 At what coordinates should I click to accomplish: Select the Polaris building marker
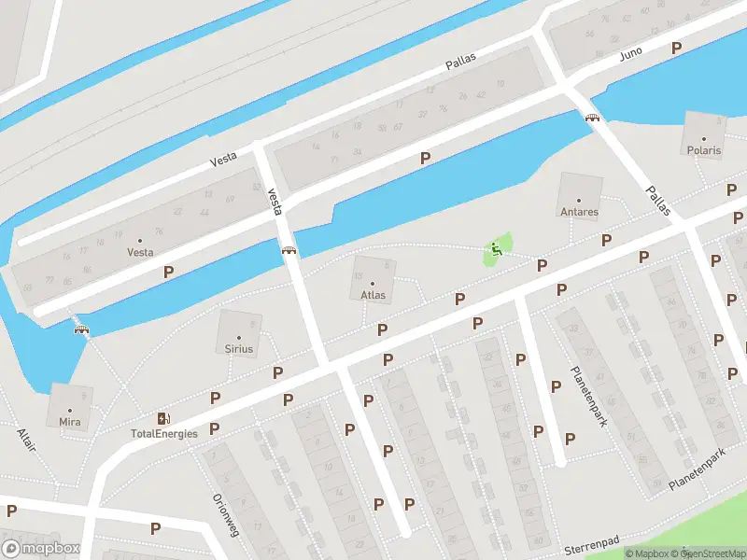pyautogui.click(x=704, y=139)
